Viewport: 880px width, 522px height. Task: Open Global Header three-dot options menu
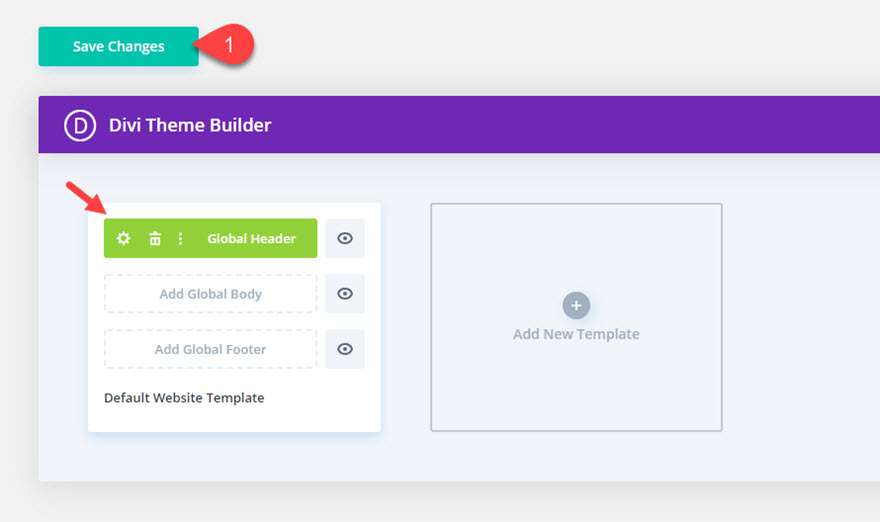(180, 239)
